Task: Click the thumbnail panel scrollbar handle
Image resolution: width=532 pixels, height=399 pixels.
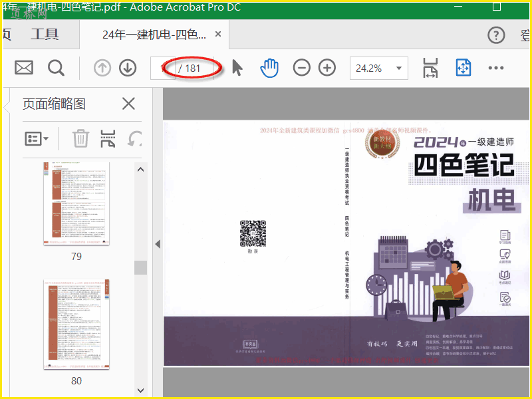Action: (140, 267)
